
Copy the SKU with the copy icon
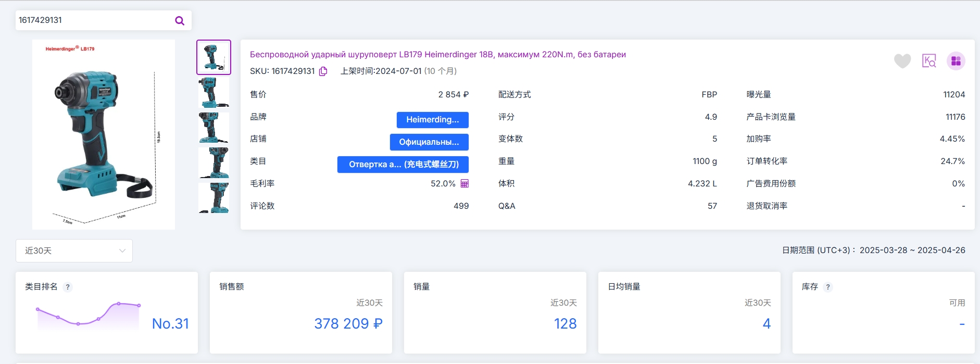point(323,71)
